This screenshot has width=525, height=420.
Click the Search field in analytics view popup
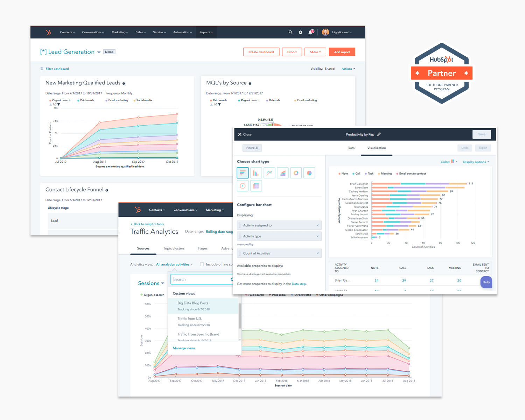point(201,279)
